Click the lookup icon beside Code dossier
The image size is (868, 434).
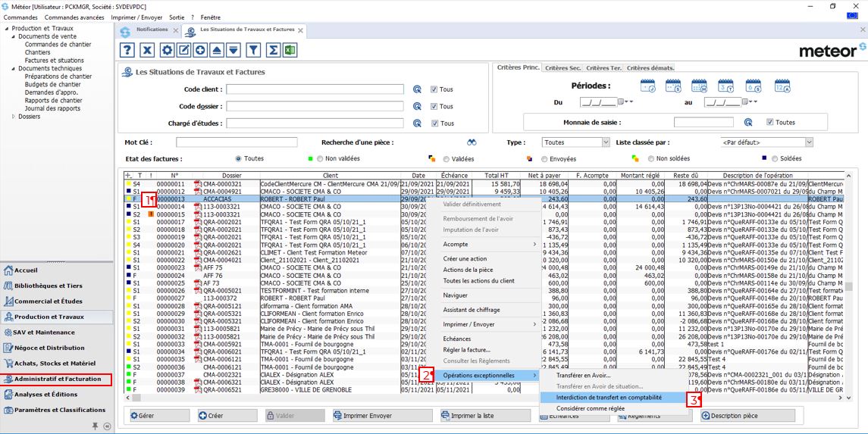(x=418, y=106)
